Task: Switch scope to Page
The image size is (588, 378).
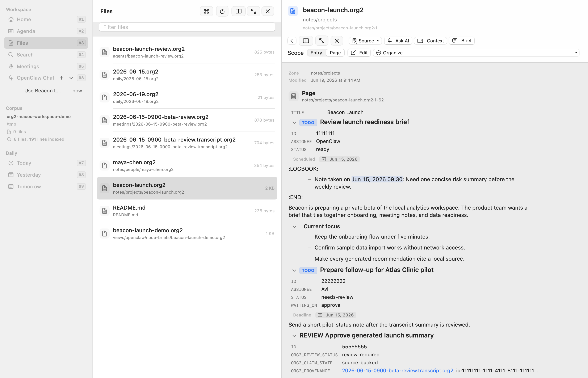Action: point(335,53)
